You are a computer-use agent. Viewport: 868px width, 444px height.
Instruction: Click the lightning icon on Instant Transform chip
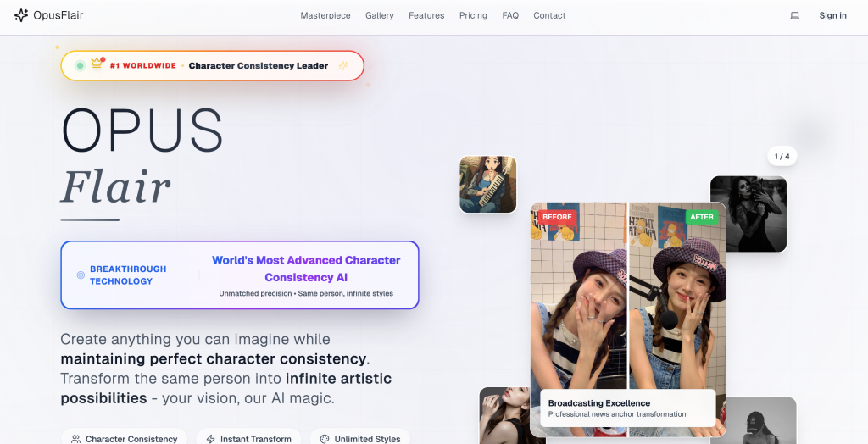[211, 439]
